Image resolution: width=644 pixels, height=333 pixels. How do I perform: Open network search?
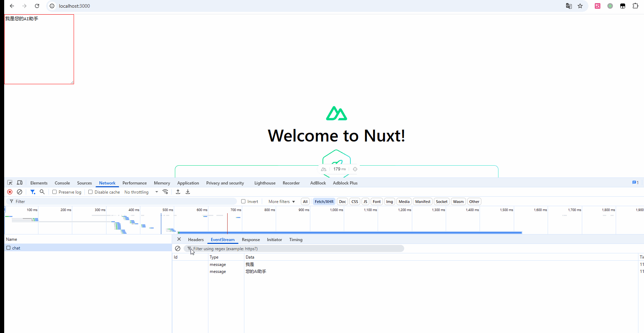tap(42, 192)
